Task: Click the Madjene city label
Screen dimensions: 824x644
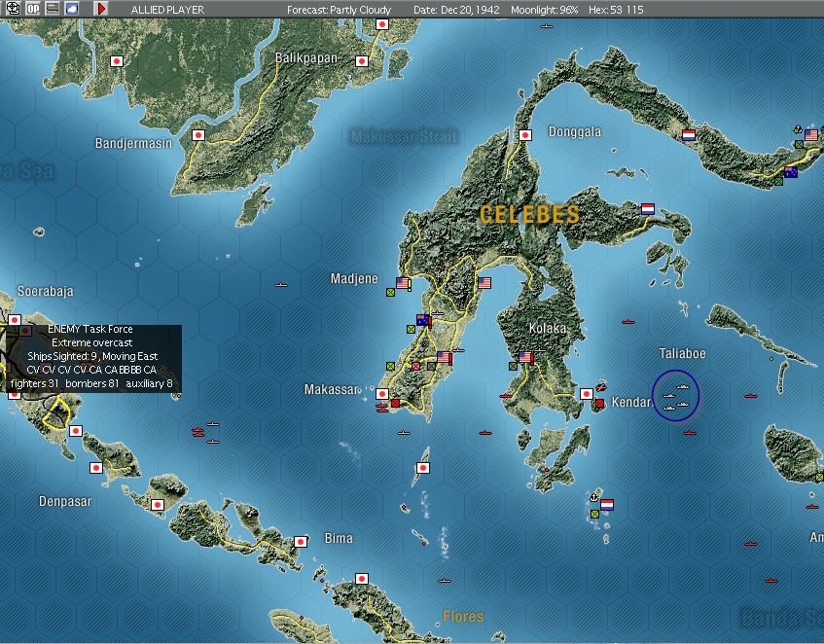Action: [x=354, y=278]
